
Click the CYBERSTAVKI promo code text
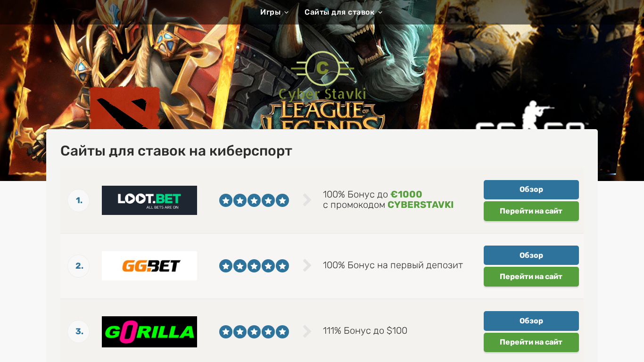click(x=421, y=205)
